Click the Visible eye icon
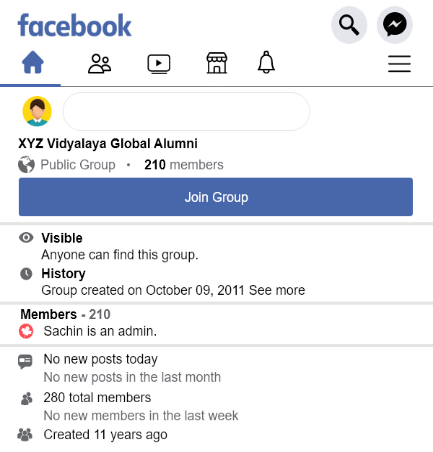Viewport: 433px width, 452px height. click(x=26, y=238)
